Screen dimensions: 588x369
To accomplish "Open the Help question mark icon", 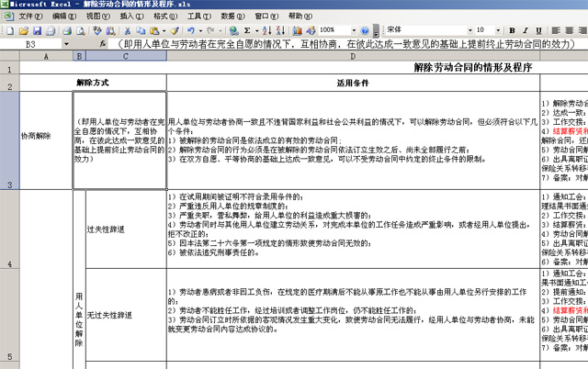I will click(366, 30).
